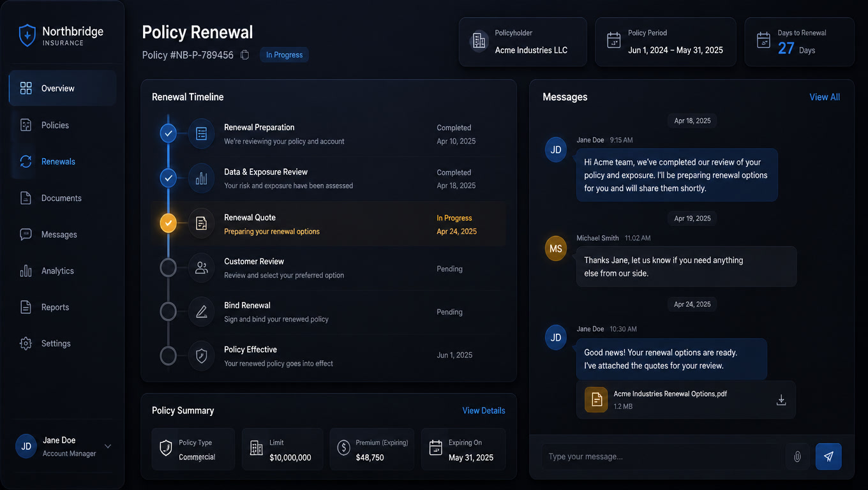Click the Policy Effective shield icon
The image size is (868, 490).
[202, 356]
